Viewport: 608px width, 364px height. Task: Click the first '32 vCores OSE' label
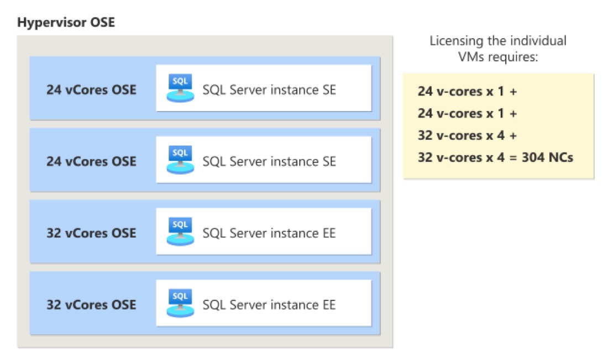(92, 233)
